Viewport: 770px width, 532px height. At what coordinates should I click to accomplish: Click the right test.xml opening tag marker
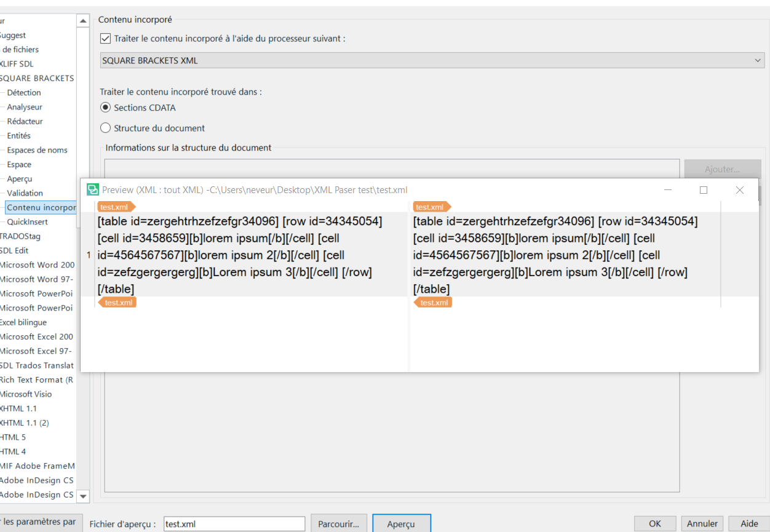click(432, 207)
